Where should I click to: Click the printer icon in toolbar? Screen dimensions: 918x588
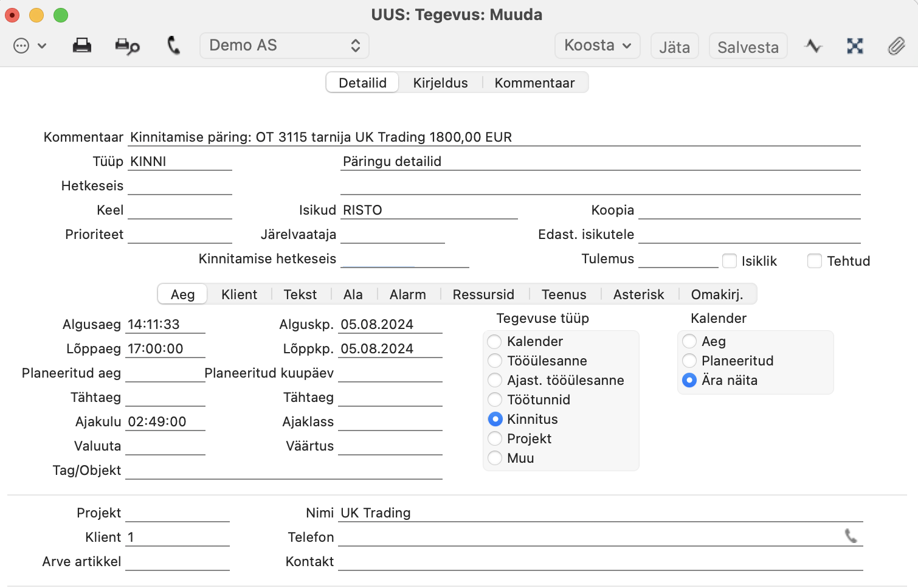coord(82,46)
